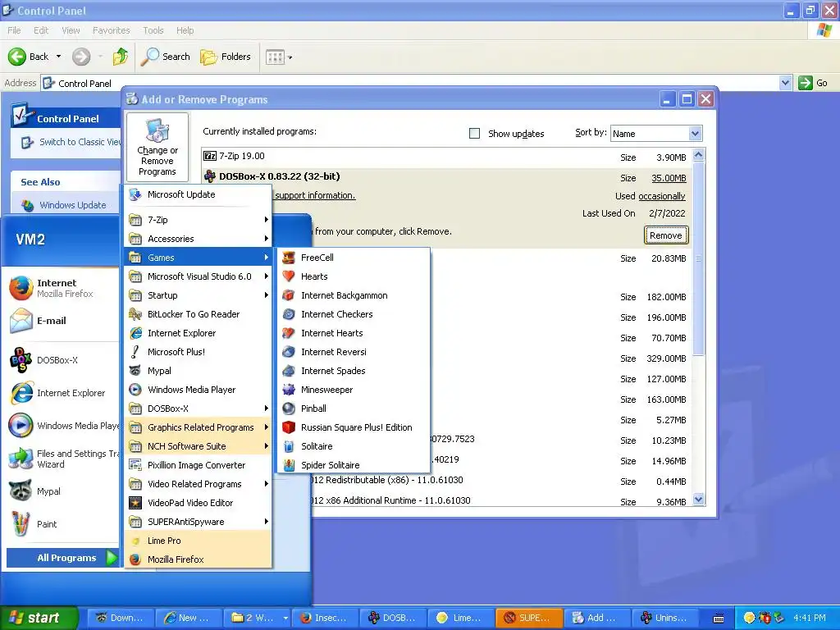Click the All Programs button
Image resolution: width=840 pixels, height=630 pixels.
62,558
